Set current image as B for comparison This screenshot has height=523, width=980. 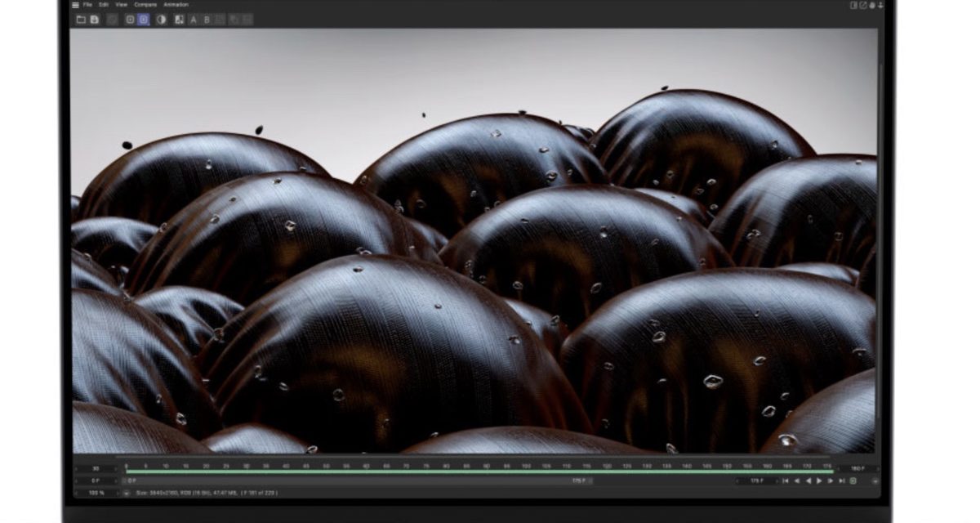tap(207, 20)
